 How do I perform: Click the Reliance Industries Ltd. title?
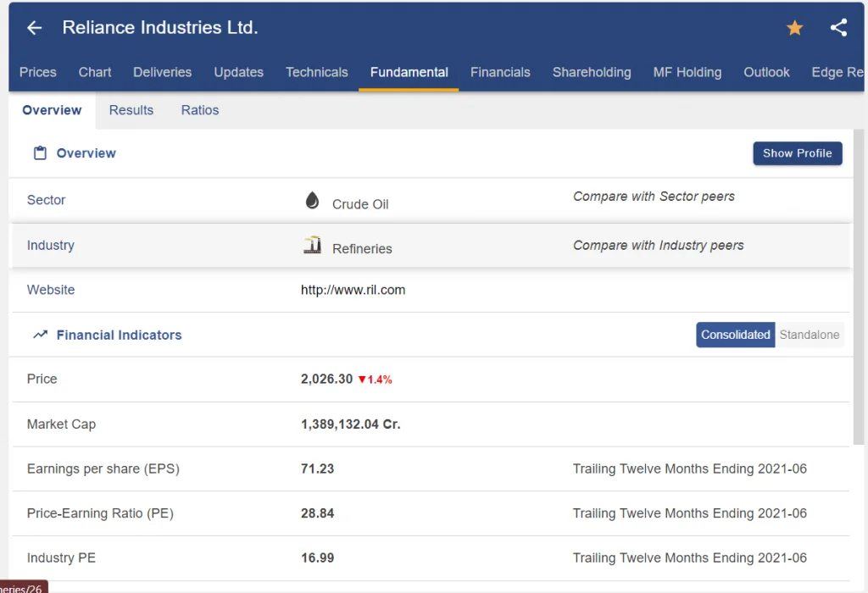click(x=160, y=28)
